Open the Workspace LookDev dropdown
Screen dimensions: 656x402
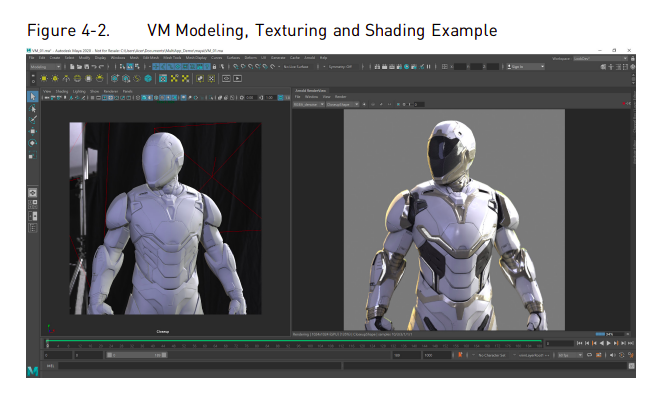point(600,59)
